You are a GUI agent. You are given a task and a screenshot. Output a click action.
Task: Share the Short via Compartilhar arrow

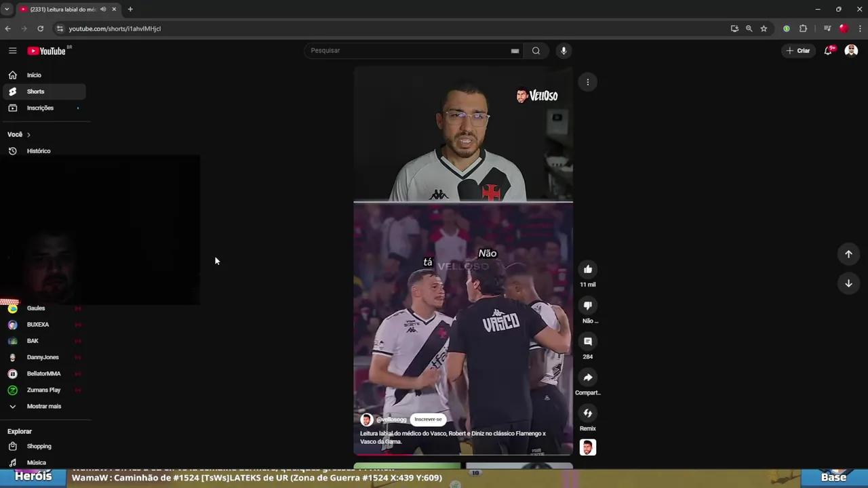pos(588,378)
